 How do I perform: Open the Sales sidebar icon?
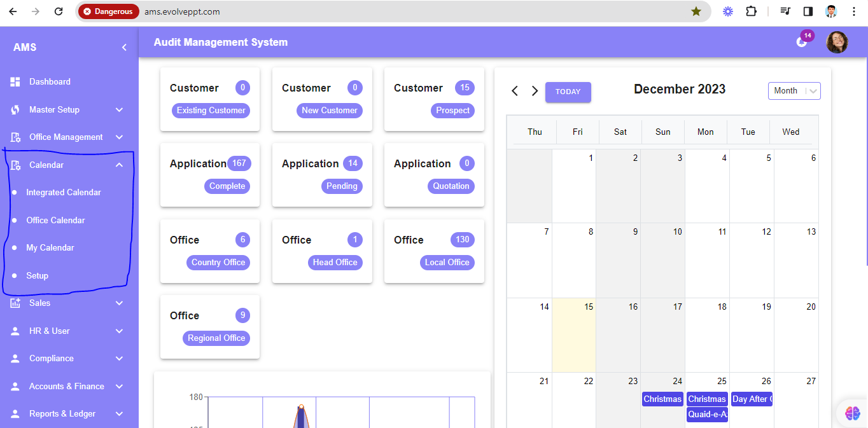click(15, 303)
